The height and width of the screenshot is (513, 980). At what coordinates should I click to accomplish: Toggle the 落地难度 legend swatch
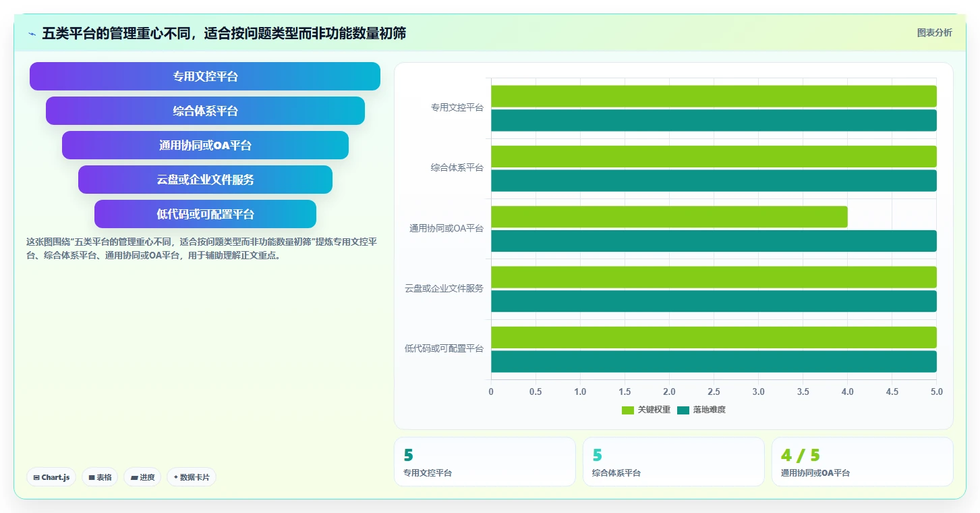click(683, 410)
